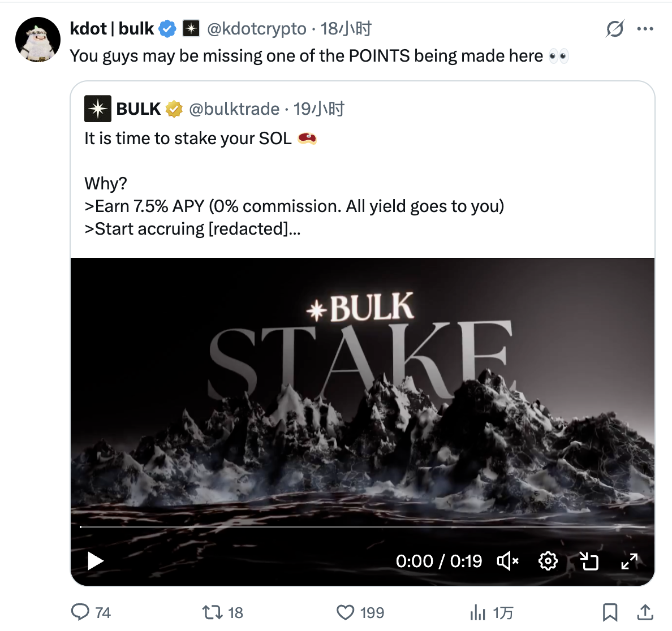Seek using the video progress bar
Screen dimensions: 672x631
pyautogui.click(x=362, y=526)
